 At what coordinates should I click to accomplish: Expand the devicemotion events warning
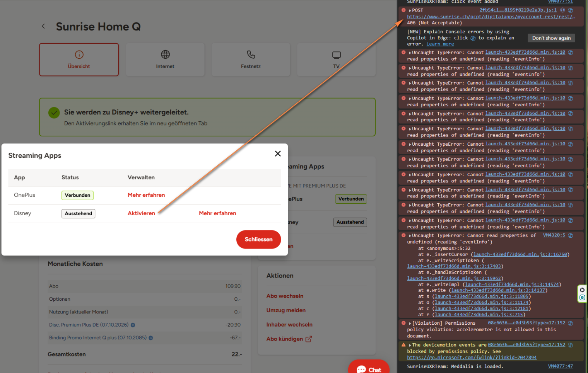coord(410,345)
